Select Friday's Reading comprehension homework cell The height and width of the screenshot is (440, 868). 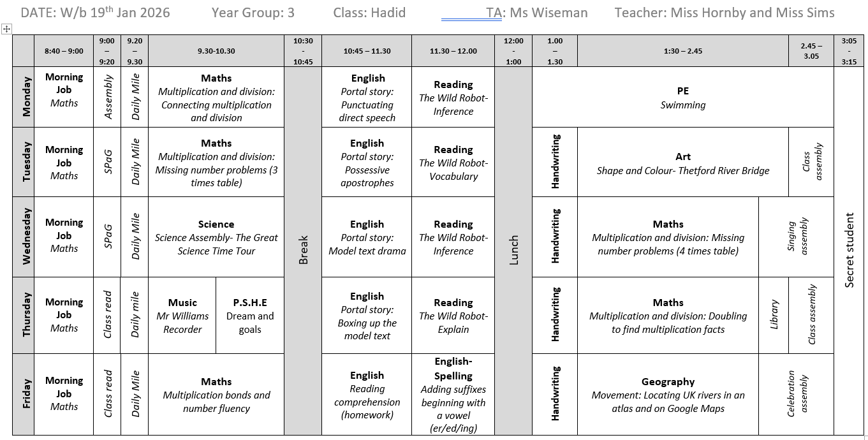(x=367, y=395)
